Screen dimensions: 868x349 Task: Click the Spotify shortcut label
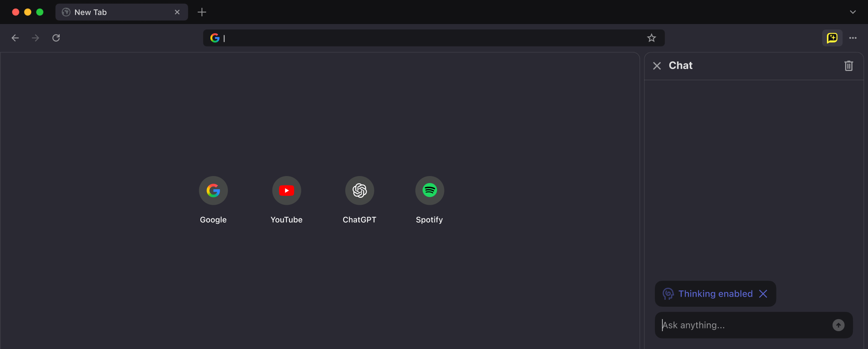pyautogui.click(x=429, y=220)
